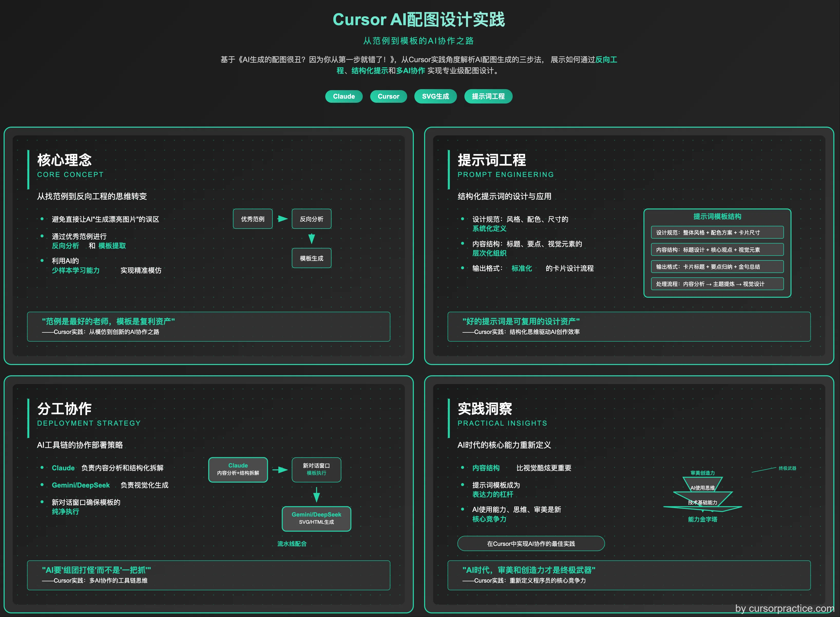The height and width of the screenshot is (617, 840).
Task: Click the 技术基础能力 pyramid layer
Action: click(702, 502)
